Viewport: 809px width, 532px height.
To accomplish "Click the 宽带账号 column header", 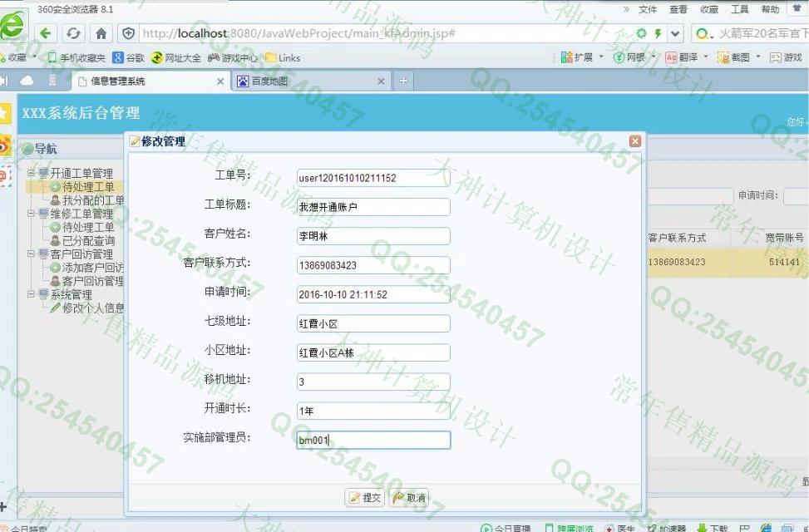I will click(x=784, y=238).
